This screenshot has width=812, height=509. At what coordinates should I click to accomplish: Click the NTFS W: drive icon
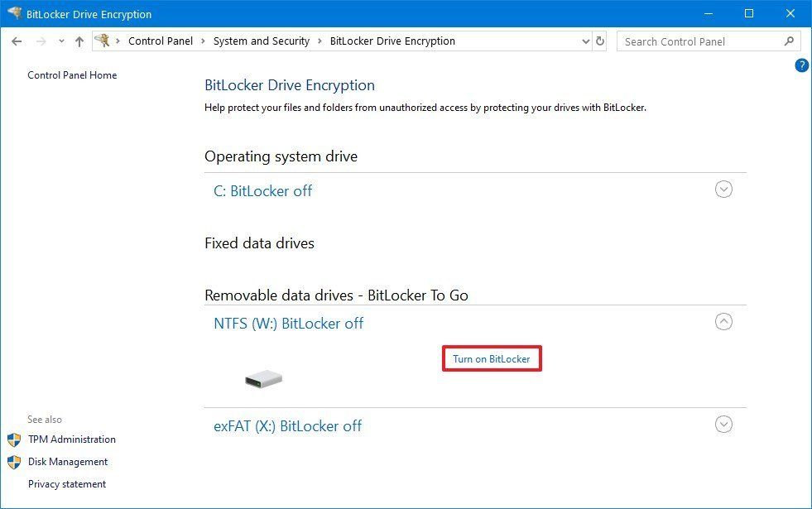click(263, 379)
